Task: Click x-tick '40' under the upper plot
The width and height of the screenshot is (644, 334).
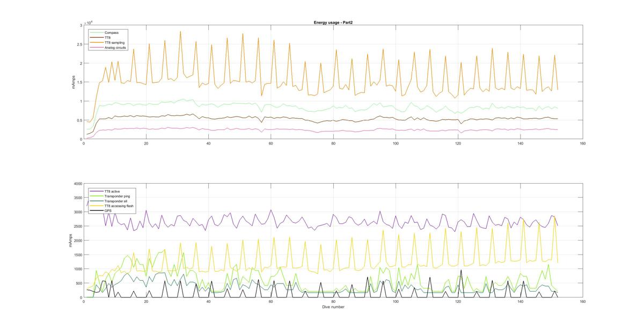Action: point(208,143)
